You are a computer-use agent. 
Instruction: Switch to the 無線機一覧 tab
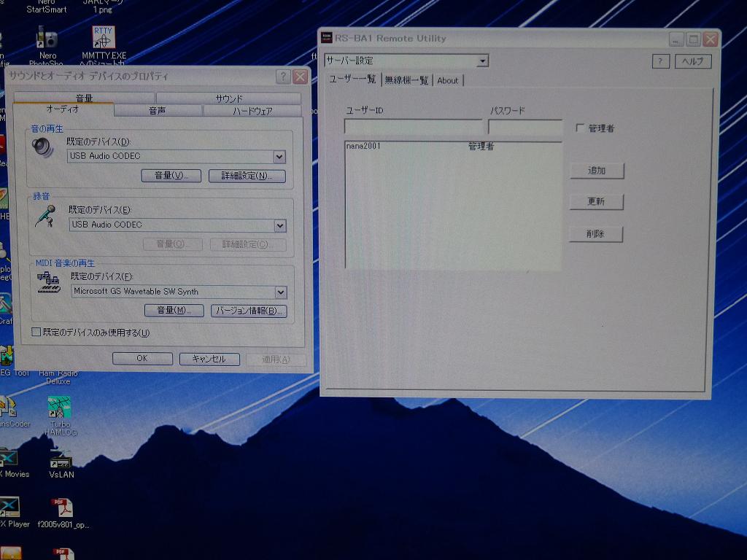[x=407, y=80]
